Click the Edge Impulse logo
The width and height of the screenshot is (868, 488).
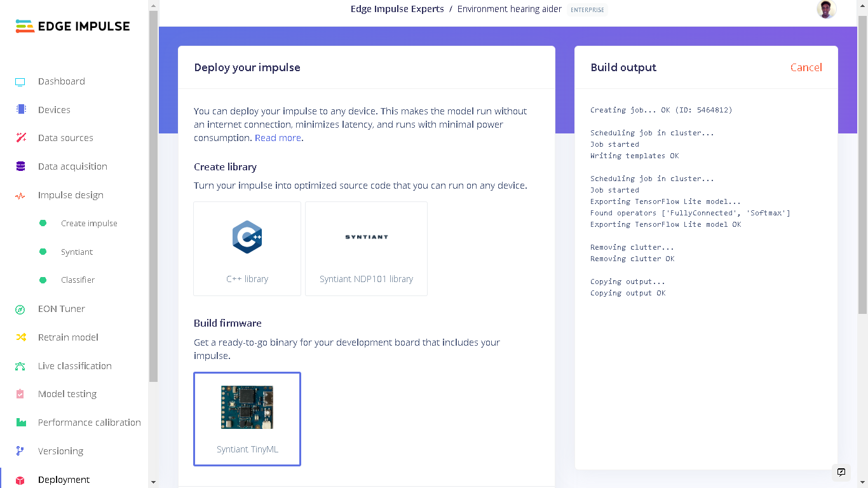[x=73, y=26]
